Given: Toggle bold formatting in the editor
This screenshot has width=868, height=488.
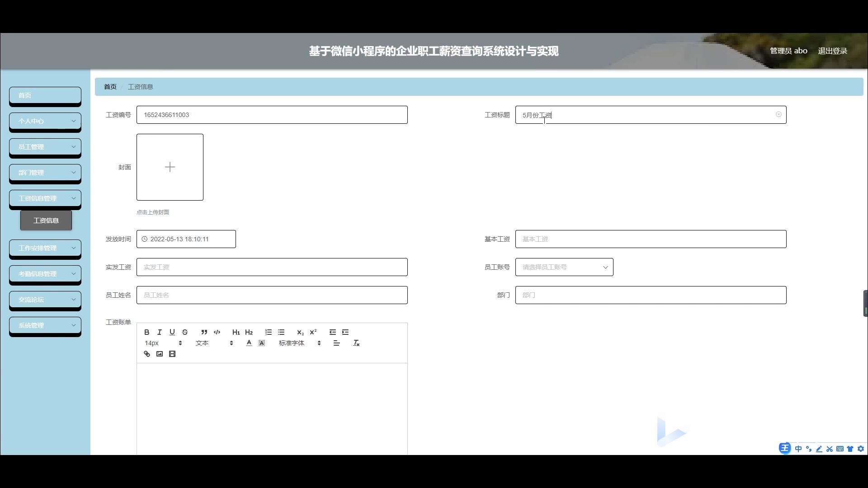Looking at the screenshot, I should tap(147, 332).
